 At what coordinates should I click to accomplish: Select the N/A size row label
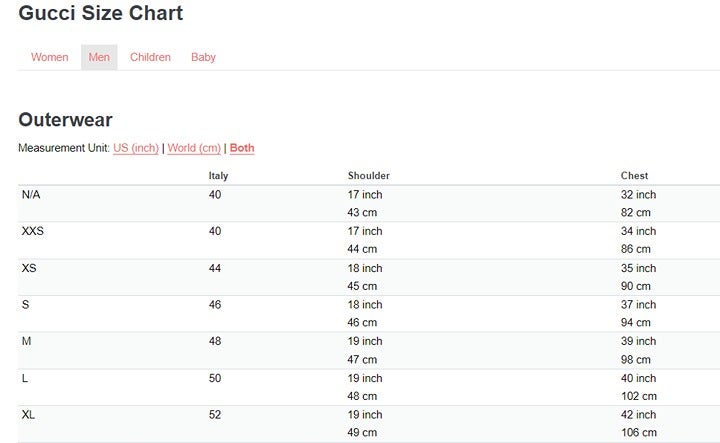coord(31,195)
